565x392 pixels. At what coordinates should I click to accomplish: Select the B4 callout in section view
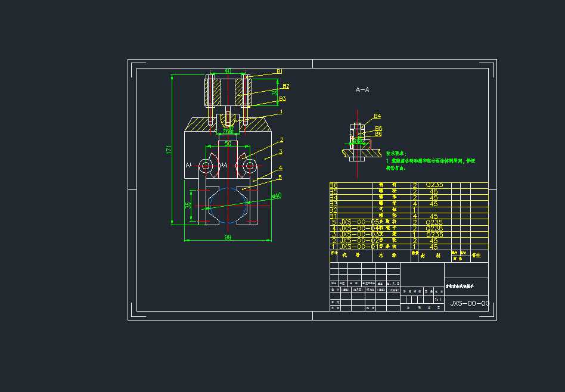377,116
